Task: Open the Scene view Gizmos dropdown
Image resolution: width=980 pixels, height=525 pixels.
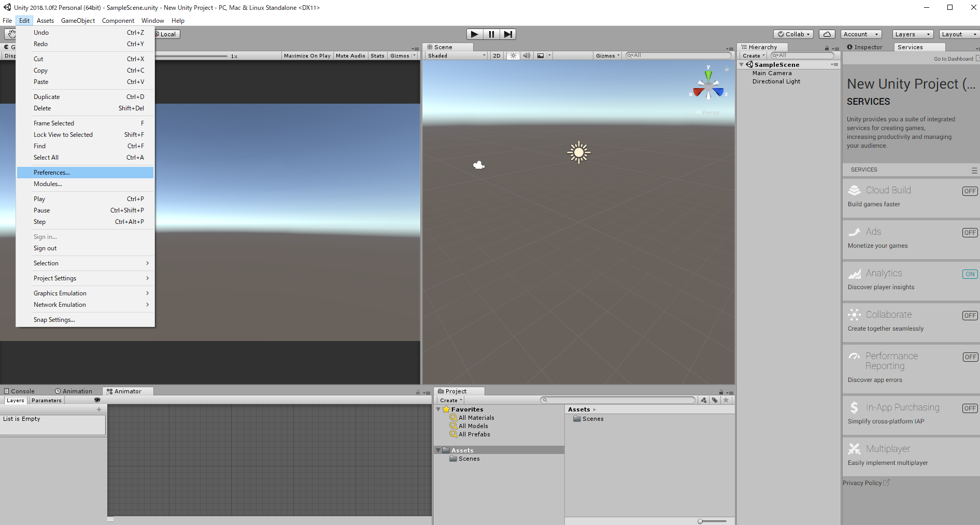Action: tap(607, 55)
